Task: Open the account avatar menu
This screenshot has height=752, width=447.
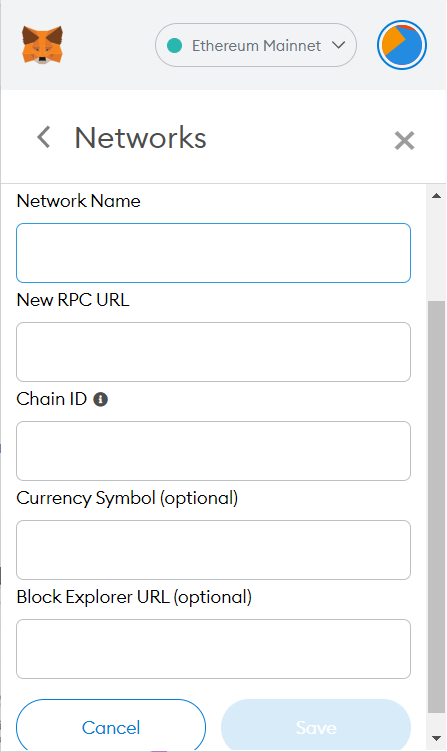Action: point(401,45)
